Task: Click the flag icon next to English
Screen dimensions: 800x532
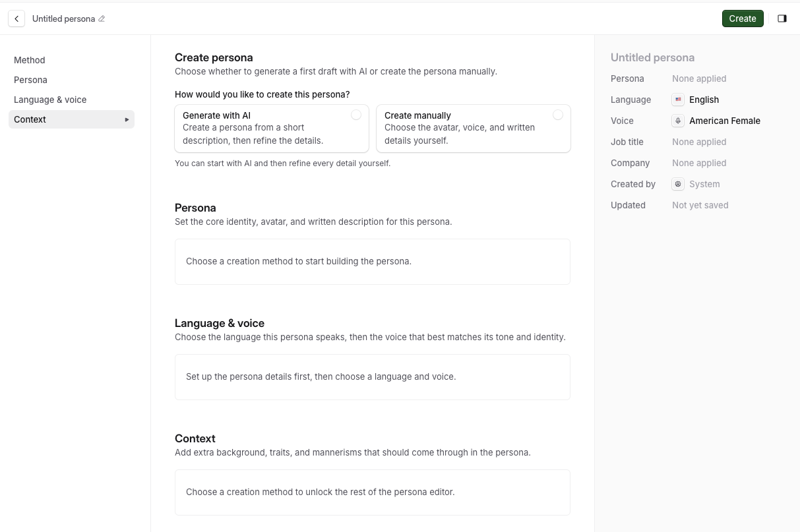Action: [x=678, y=100]
